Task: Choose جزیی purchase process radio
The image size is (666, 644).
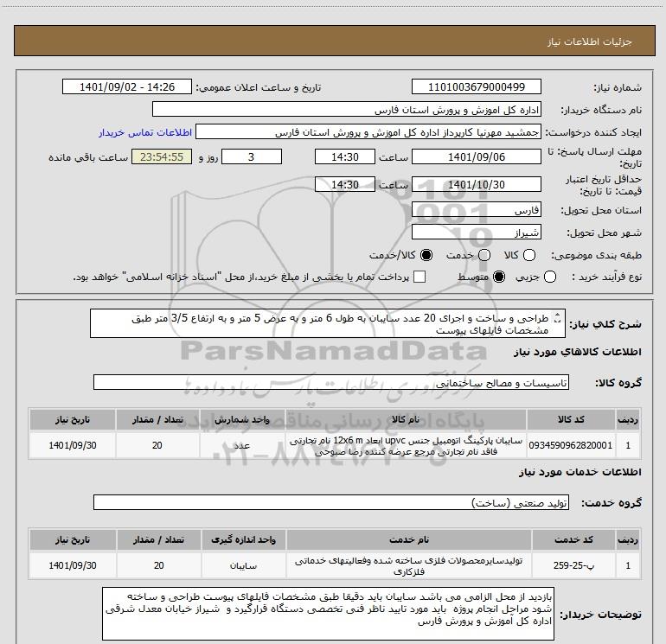Action: click(550, 277)
